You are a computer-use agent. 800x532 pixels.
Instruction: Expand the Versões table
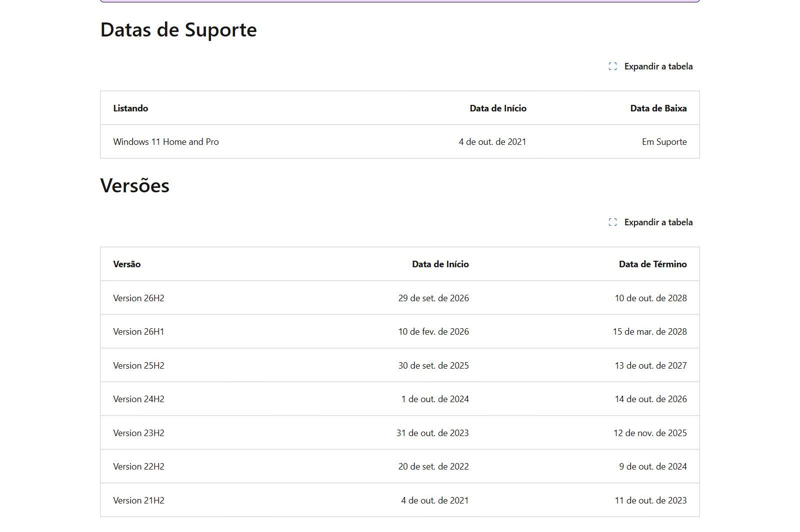(x=650, y=222)
